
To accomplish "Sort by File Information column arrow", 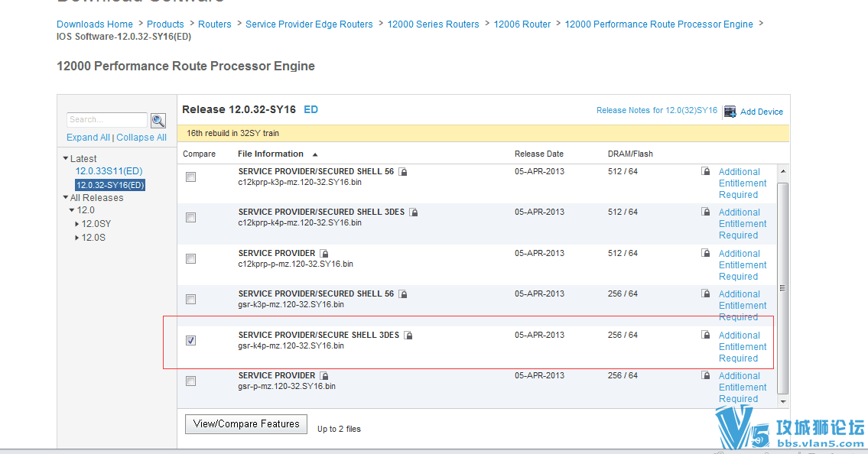I will tap(315, 155).
